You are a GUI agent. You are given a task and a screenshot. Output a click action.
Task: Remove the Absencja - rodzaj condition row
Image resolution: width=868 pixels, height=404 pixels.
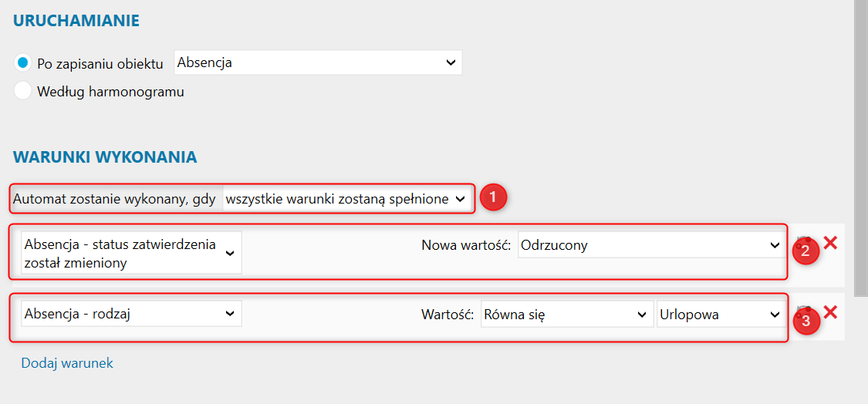pos(830,312)
